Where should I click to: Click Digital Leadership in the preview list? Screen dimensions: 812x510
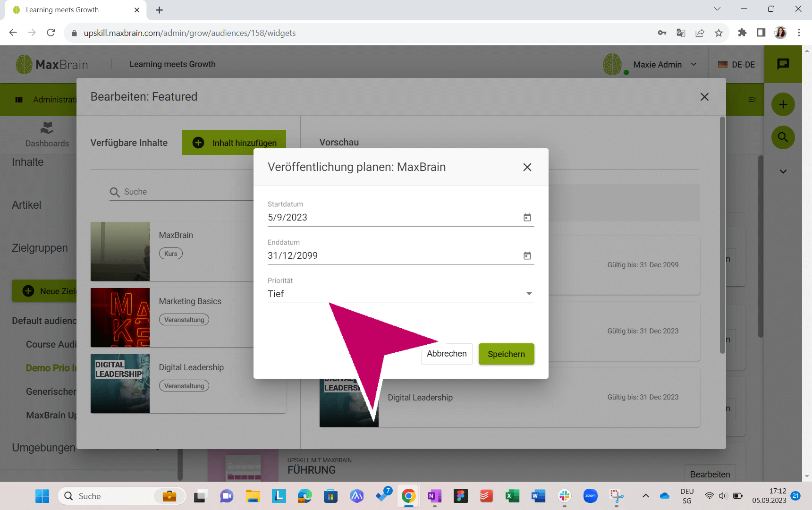(420, 398)
